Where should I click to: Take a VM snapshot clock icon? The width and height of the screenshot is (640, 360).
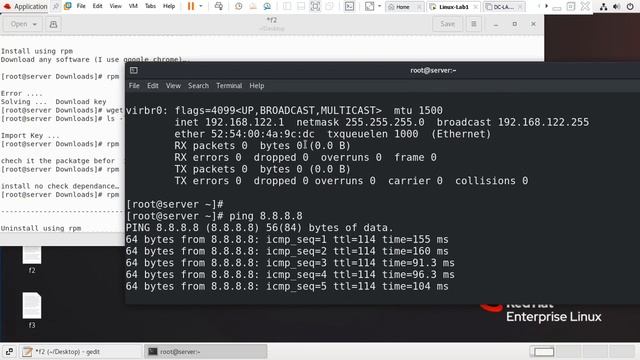point(239,6)
